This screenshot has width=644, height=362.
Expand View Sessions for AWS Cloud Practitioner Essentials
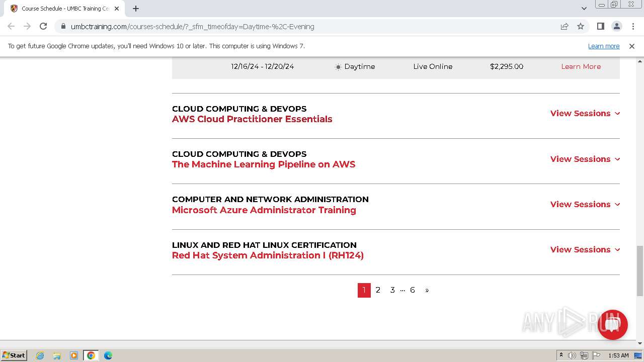coord(585,114)
